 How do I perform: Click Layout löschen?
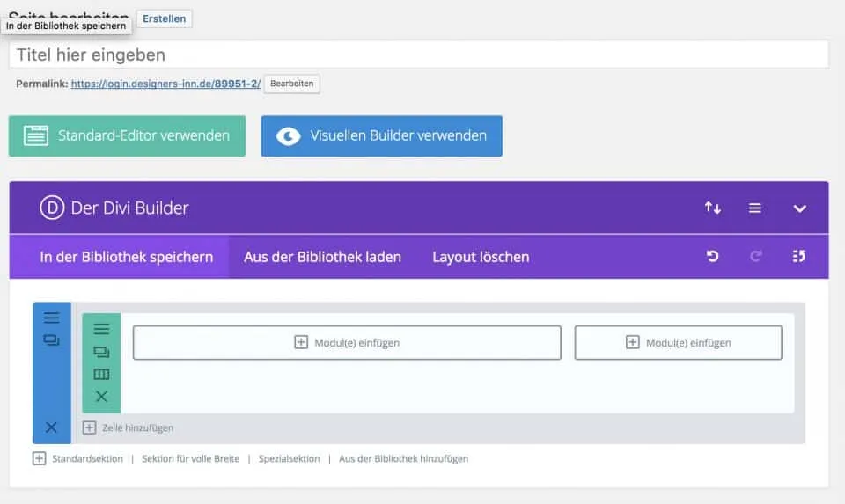[481, 257]
